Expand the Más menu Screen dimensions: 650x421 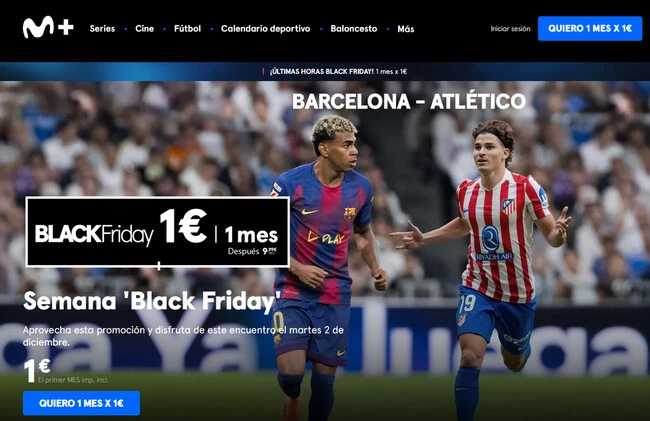[405, 29]
